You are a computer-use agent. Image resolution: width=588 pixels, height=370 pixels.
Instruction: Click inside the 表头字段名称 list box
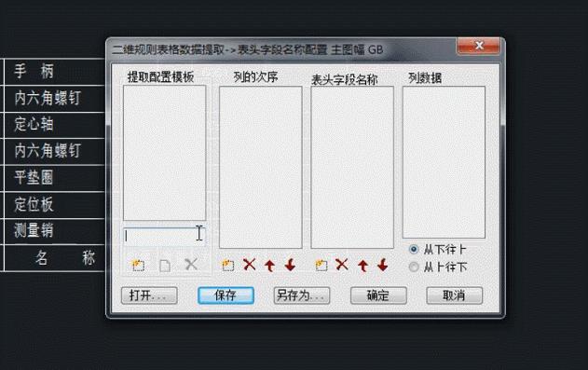[x=352, y=167]
